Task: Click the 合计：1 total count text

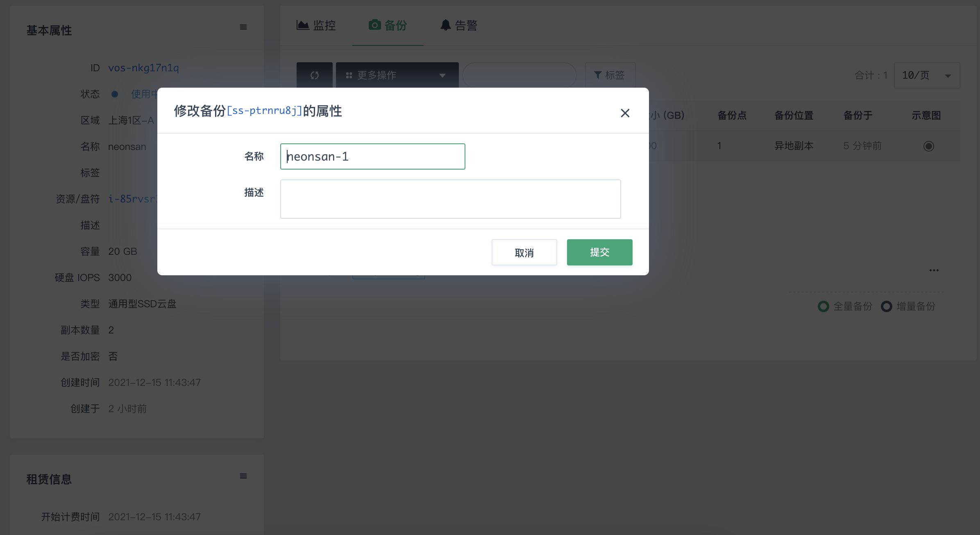Action: pos(871,75)
